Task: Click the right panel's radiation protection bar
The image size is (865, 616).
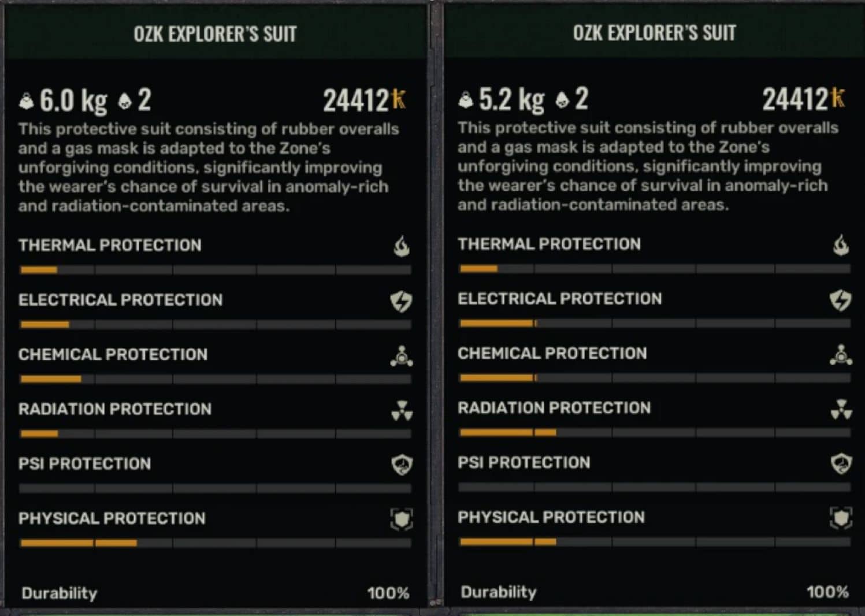Action: click(x=654, y=432)
